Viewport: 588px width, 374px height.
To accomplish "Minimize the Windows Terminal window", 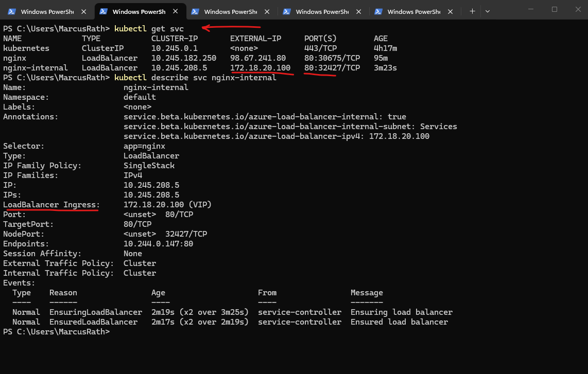I will (x=531, y=9).
